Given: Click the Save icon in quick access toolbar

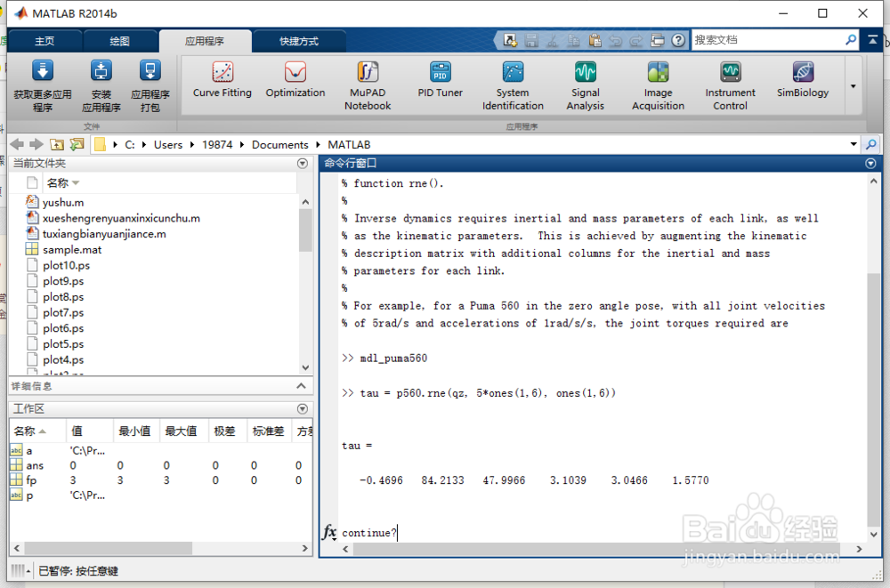Looking at the screenshot, I should coord(531,40).
